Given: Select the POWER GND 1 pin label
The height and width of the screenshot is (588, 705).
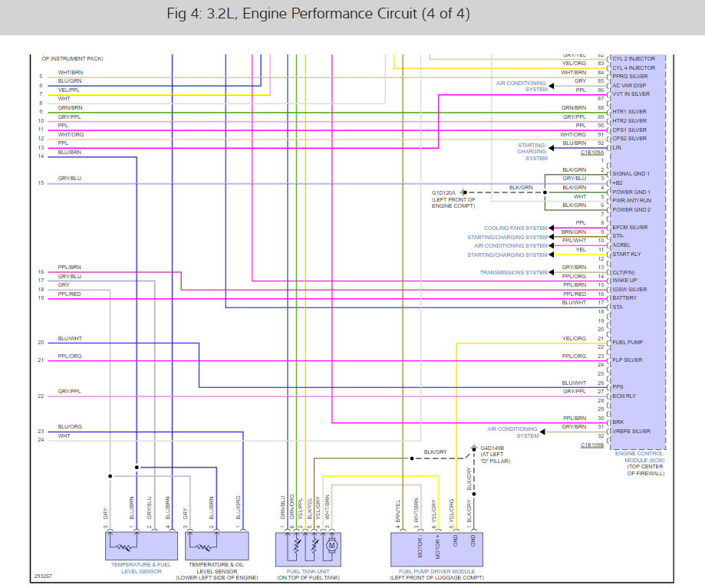Looking at the screenshot, I should coord(631,192).
